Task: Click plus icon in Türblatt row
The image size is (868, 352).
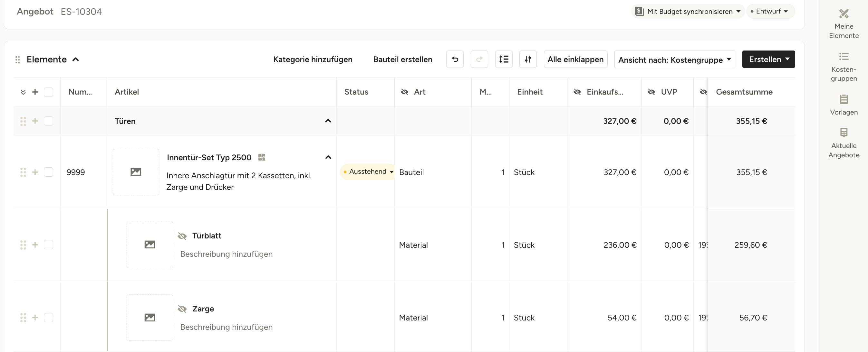Action: 35,245
